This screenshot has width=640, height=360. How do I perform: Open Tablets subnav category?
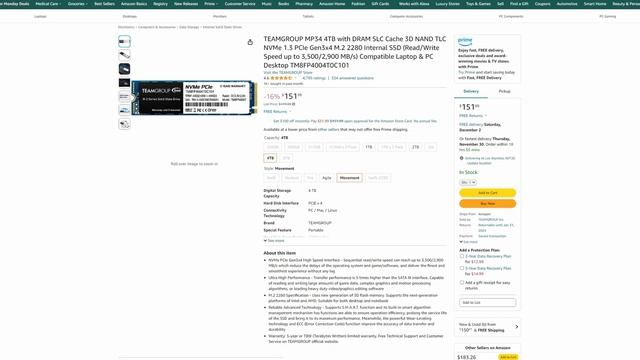tap(308, 16)
